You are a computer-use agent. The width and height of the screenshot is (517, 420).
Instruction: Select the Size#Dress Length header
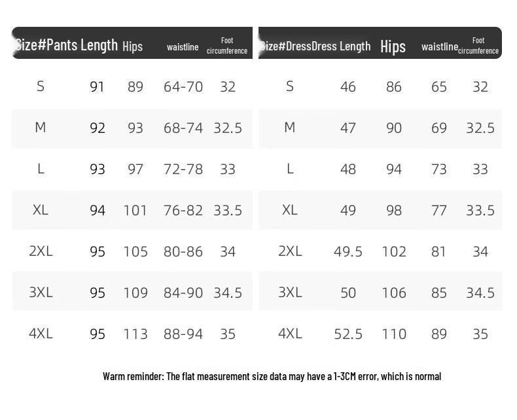click(315, 46)
